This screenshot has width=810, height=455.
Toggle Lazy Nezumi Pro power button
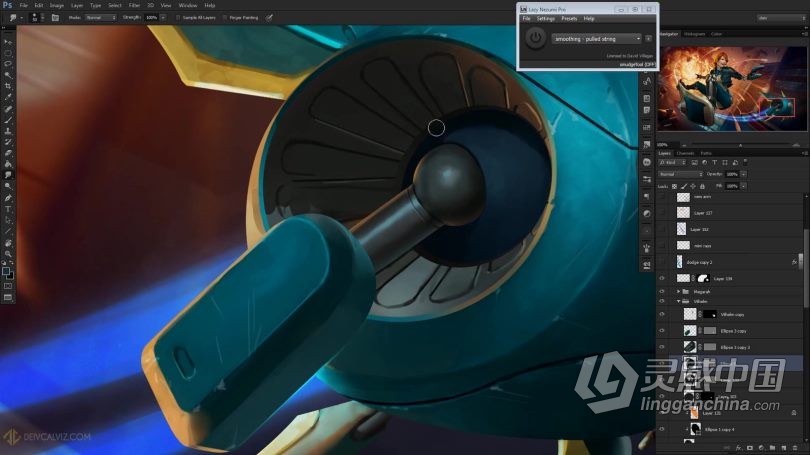point(535,38)
